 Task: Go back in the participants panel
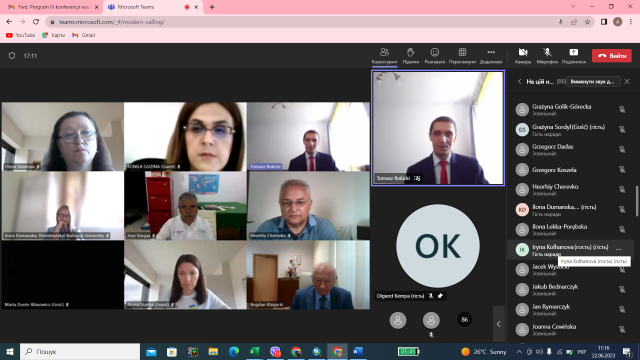coord(520,82)
